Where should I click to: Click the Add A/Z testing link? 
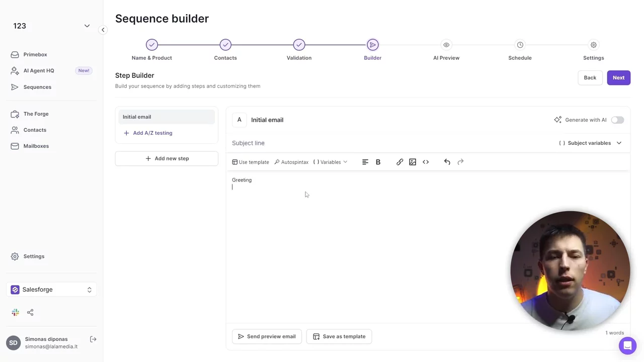coord(152,133)
